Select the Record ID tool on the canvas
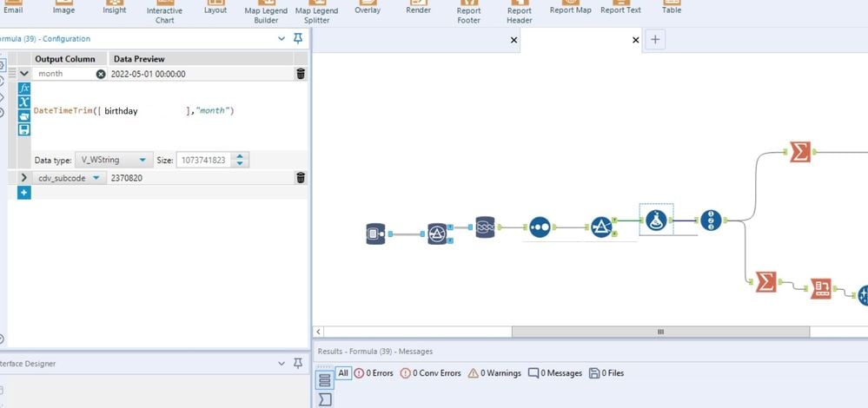Viewport: 868px width, 408px height. tap(711, 220)
